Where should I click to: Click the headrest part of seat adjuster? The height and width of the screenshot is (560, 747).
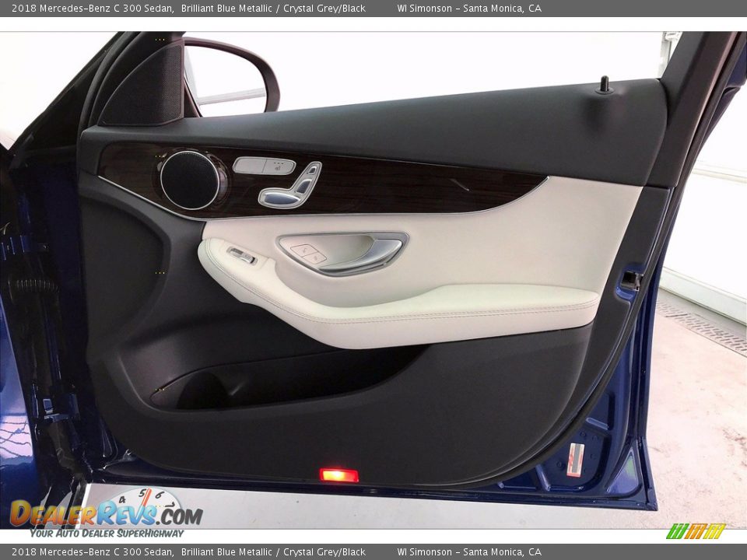[312, 170]
